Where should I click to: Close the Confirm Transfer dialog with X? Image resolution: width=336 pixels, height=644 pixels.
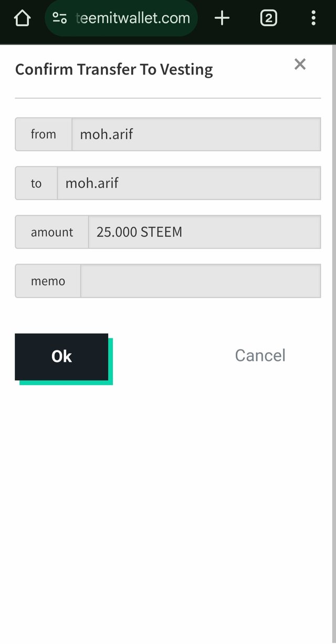click(x=300, y=64)
